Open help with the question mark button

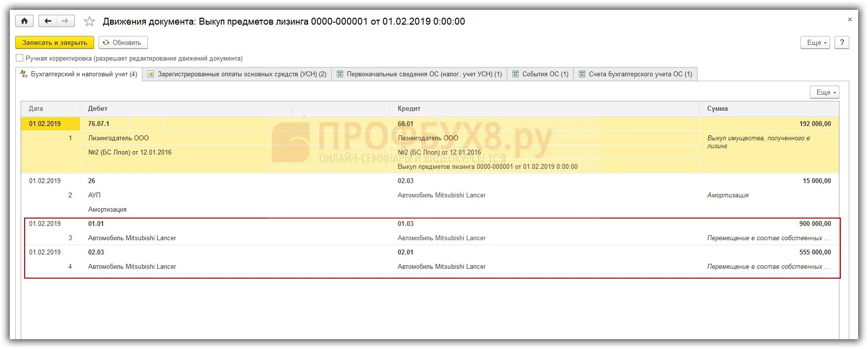(842, 42)
